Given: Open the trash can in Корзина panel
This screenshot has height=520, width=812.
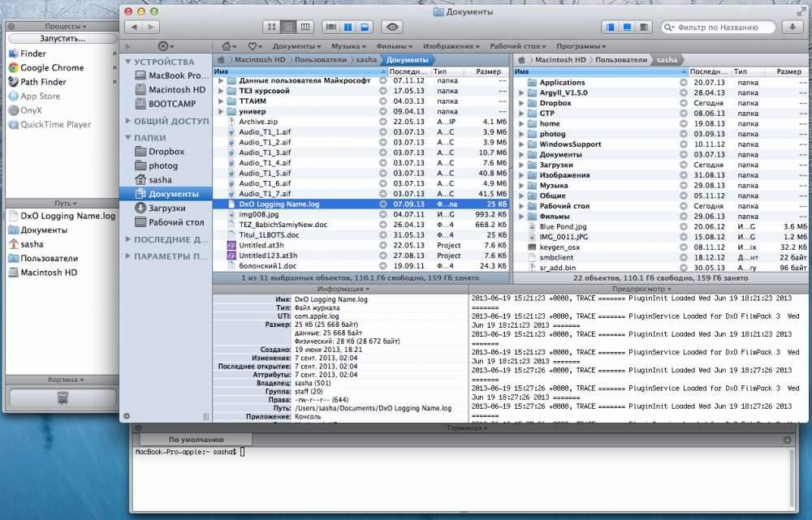Looking at the screenshot, I should click(x=62, y=398).
